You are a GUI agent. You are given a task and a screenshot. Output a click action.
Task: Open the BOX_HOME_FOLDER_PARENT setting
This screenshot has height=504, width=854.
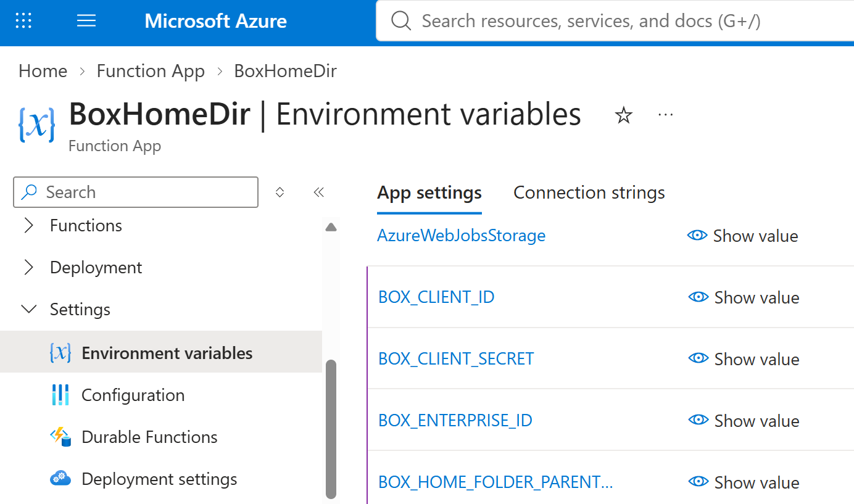coord(495,482)
